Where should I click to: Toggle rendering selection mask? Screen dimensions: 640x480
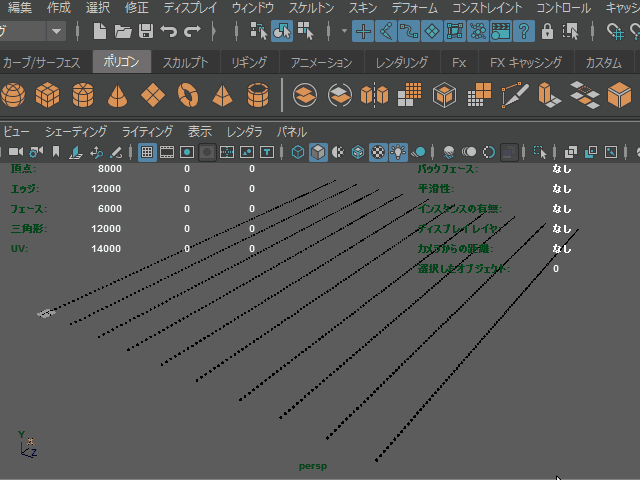501,31
